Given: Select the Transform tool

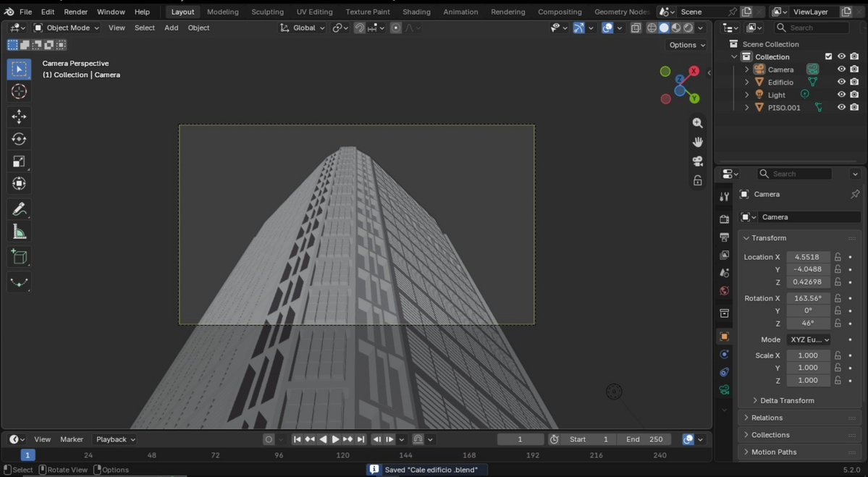Looking at the screenshot, I should point(19,183).
